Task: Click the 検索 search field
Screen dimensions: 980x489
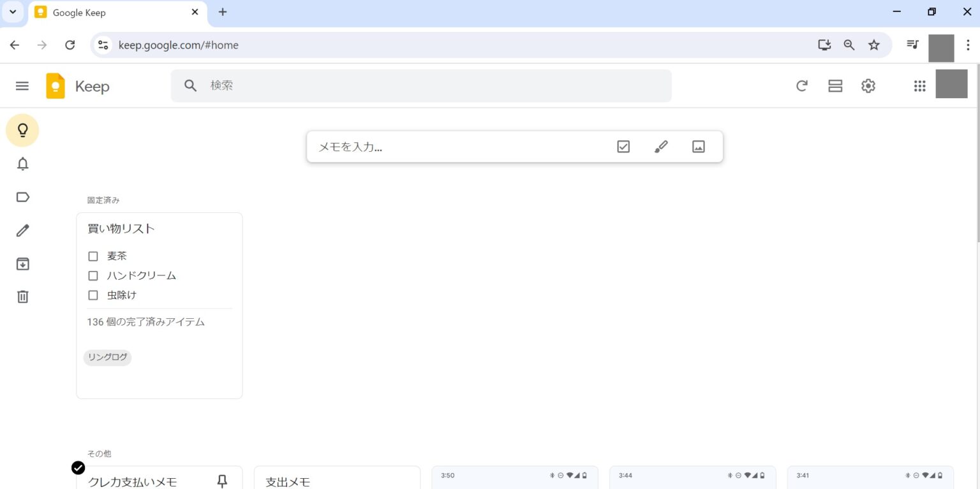Action: click(x=421, y=85)
